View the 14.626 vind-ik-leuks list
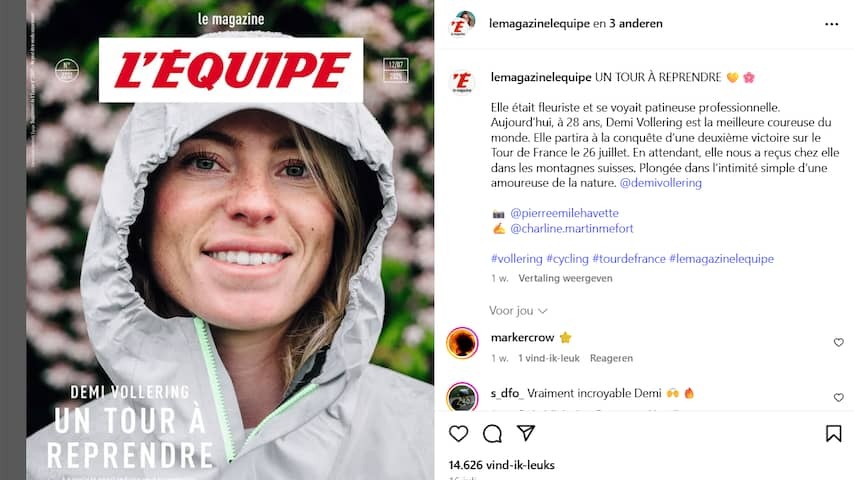 click(502, 465)
